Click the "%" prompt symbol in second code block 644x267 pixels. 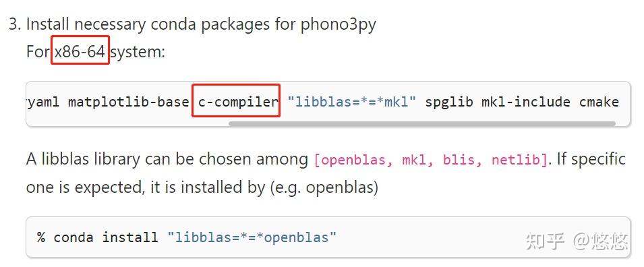pos(41,237)
